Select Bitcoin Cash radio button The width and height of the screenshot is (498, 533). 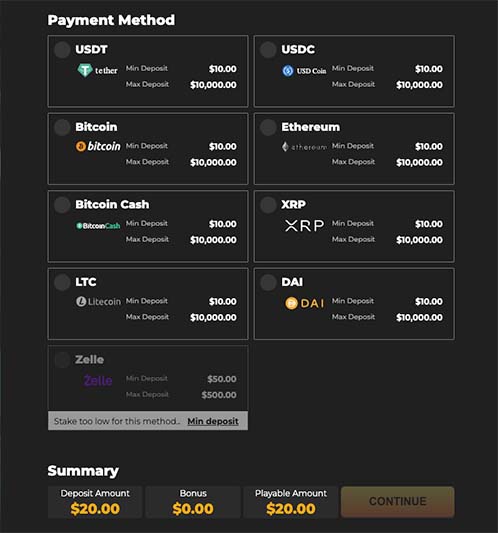(62, 205)
